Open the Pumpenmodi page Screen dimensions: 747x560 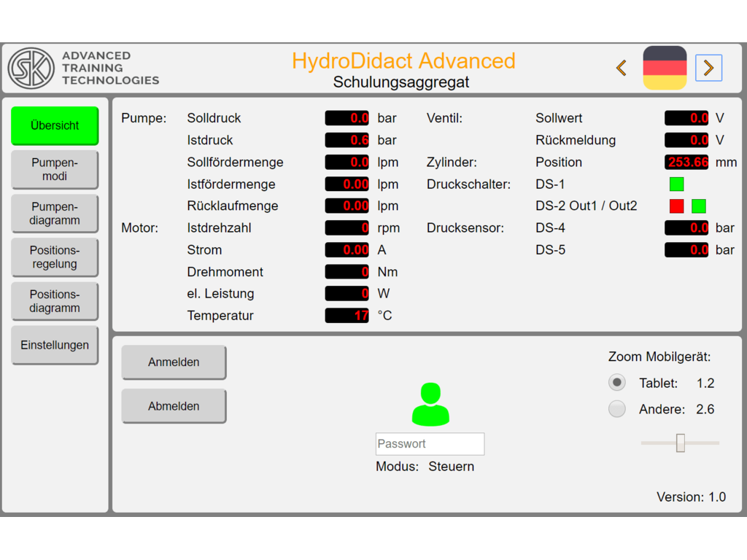coord(55,169)
